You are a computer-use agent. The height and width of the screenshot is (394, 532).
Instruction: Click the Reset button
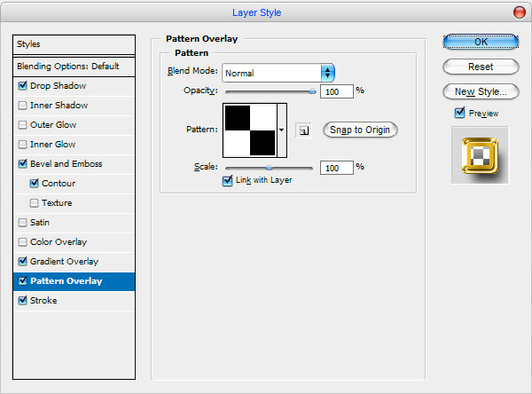[481, 67]
